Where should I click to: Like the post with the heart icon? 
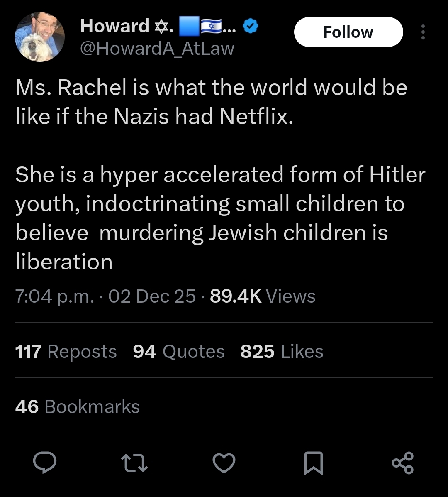(224, 463)
